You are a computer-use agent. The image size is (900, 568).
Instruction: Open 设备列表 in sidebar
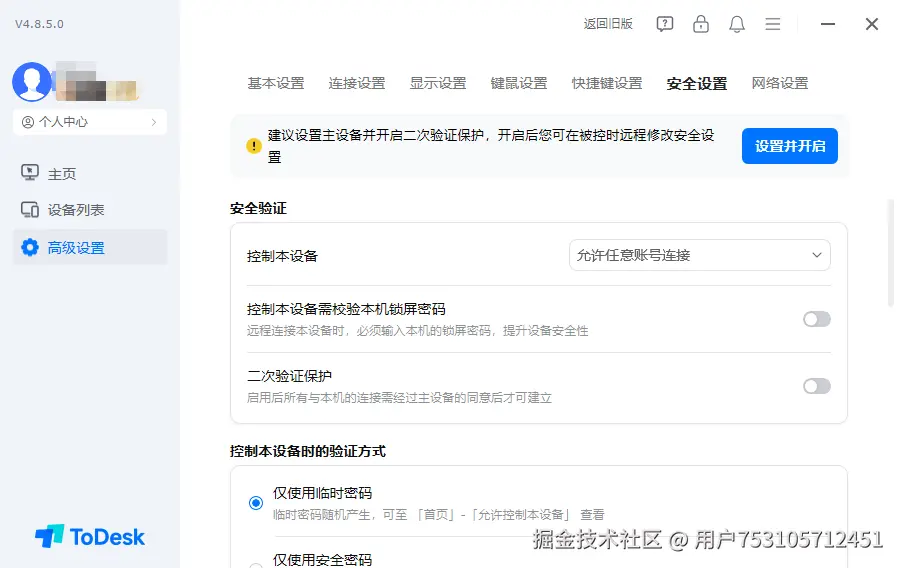tap(90, 210)
